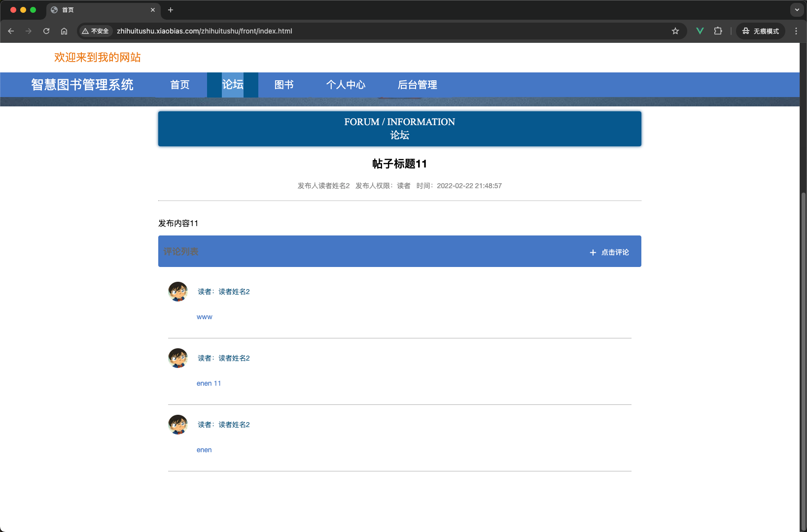Bookmark this page with the star icon
807x532 pixels.
pos(675,31)
